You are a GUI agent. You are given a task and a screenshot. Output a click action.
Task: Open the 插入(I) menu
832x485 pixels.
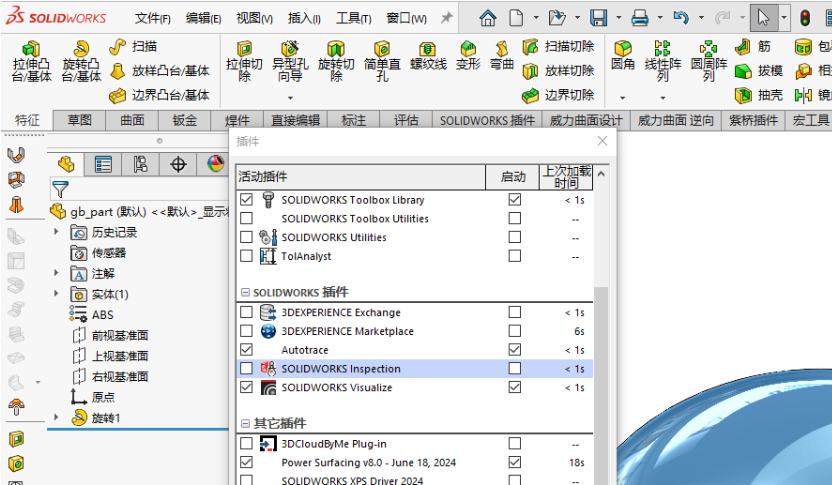pos(304,19)
